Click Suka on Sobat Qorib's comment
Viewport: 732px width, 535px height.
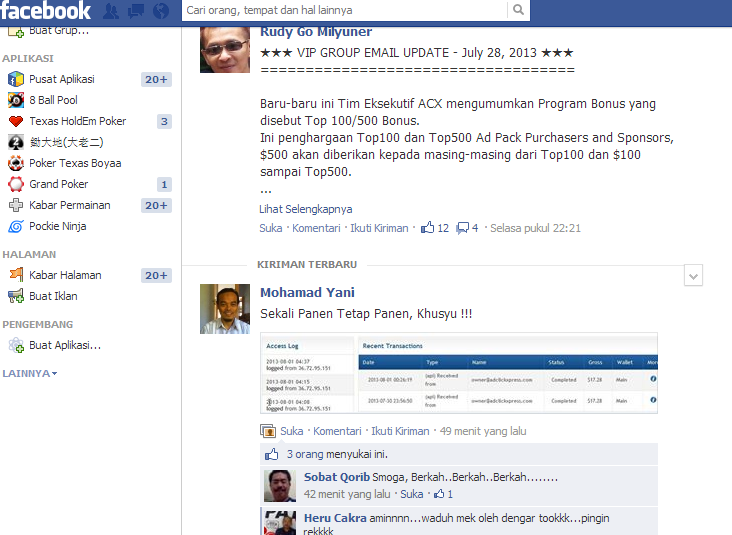412,494
